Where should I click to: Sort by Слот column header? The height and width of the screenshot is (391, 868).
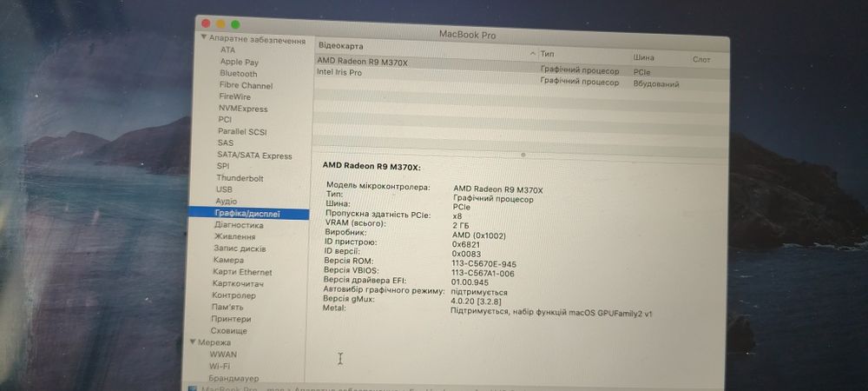[701, 59]
